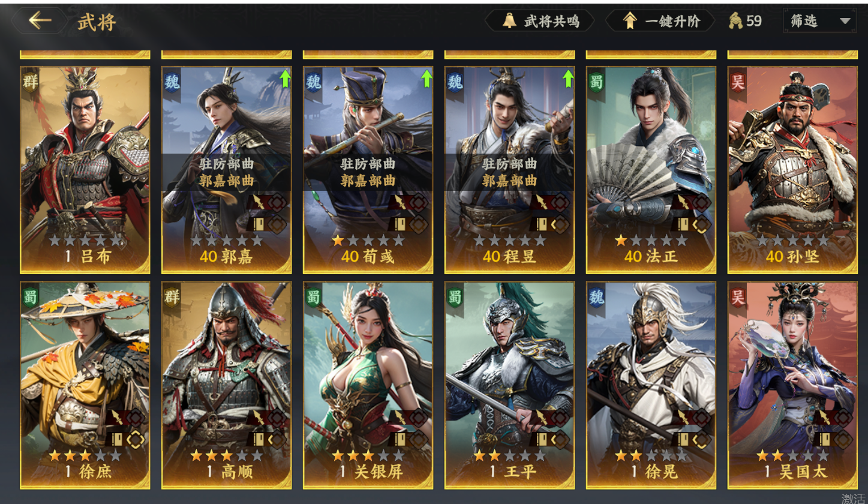Click the soldier icon beside count 59
The width and height of the screenshot is (868, 504).
735,21
